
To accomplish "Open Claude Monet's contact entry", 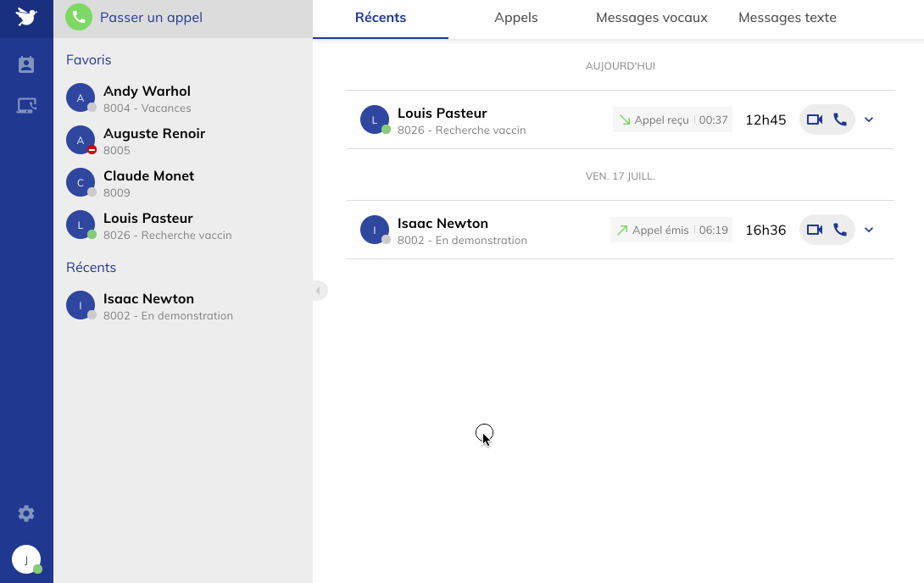I will (x=148, y=182).
